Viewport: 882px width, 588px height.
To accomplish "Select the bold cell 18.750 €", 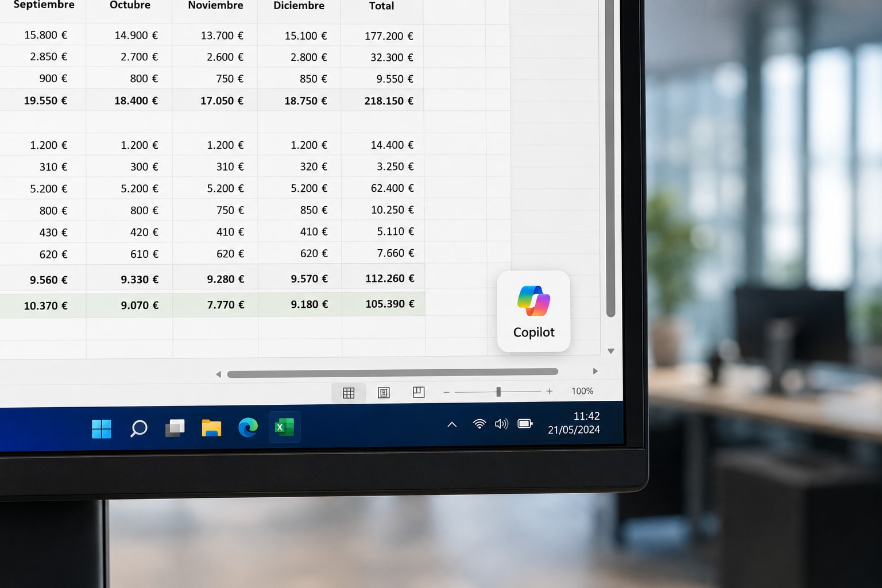I will 299,100.
